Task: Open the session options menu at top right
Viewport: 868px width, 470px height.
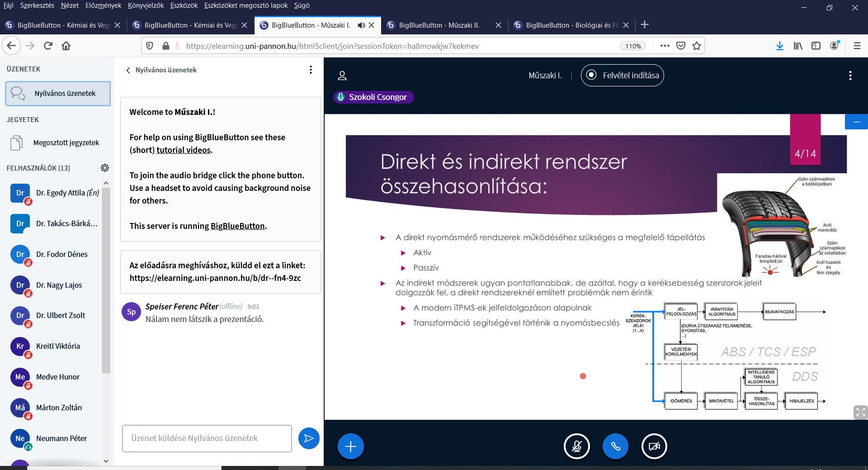Action: pyautogui.click(x=850, y=76)
